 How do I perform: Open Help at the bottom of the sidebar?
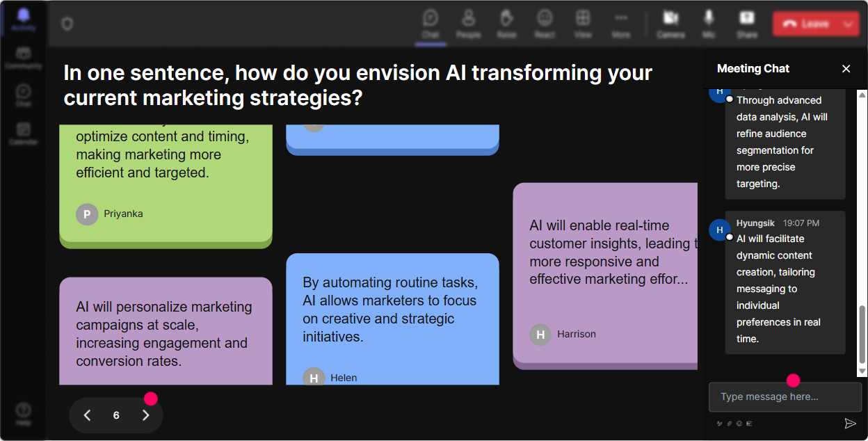pyautogui.click(x=24, y=415)
